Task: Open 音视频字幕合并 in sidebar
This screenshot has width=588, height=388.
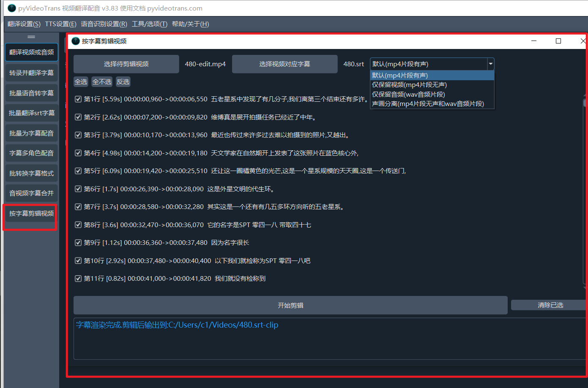Action: 31,193
